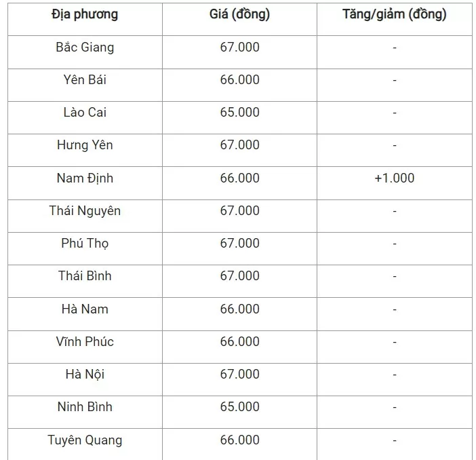Click the price value for Nam Định
476x460 pixels.
[239, 178]
